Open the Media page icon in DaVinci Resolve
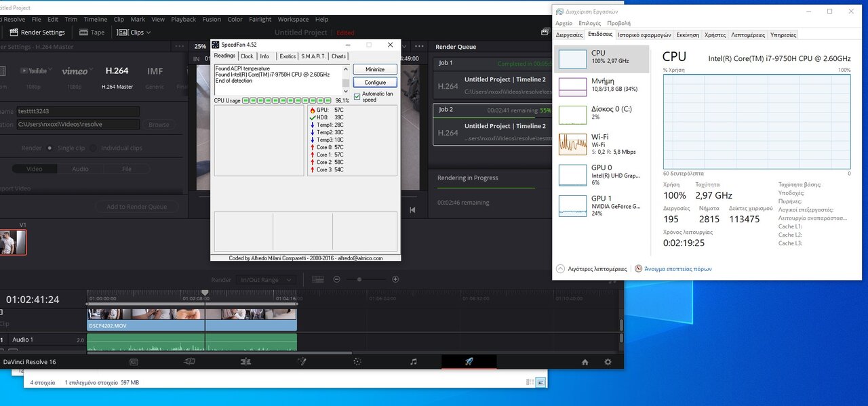868x406 pixels. coord(134,362)
